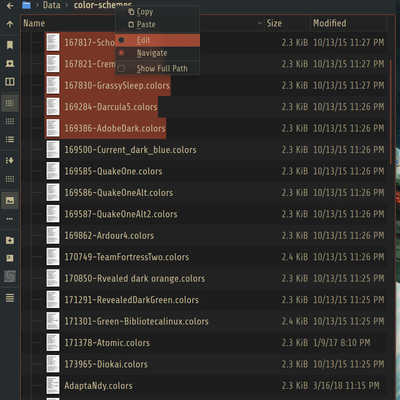Open the three-dots more actions icon
This screenshot has height=400, width=400.
pyautogui.click(x=10, y=219)
